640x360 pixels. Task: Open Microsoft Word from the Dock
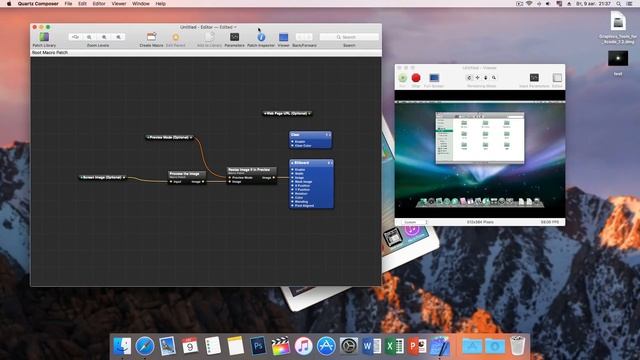[x=371, y=346]
